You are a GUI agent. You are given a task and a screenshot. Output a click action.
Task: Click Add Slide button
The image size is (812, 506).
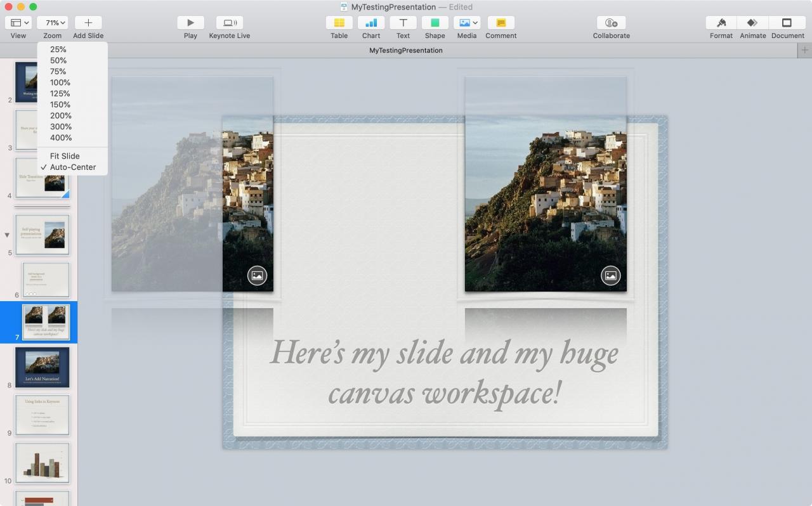pos(88,23)
